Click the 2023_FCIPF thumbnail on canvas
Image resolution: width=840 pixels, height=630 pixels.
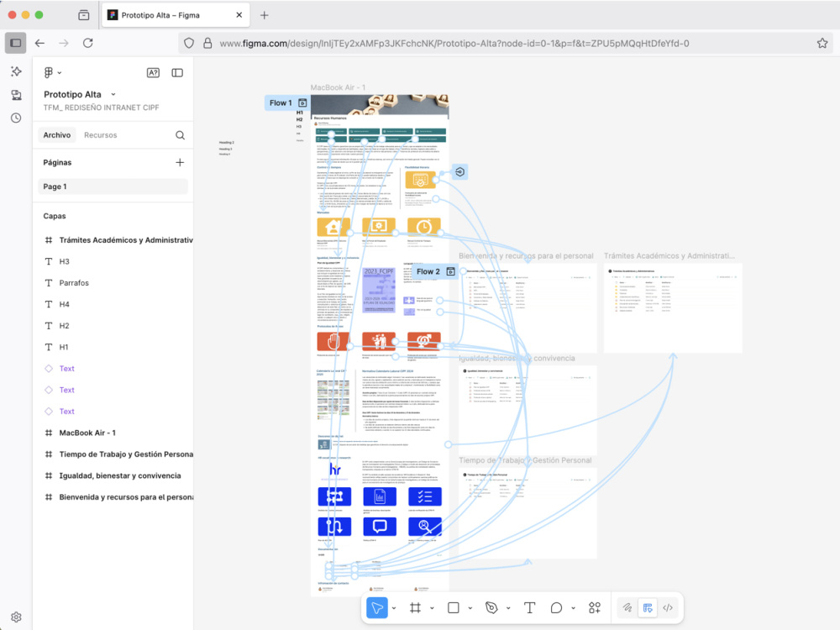tap(380, 290)
